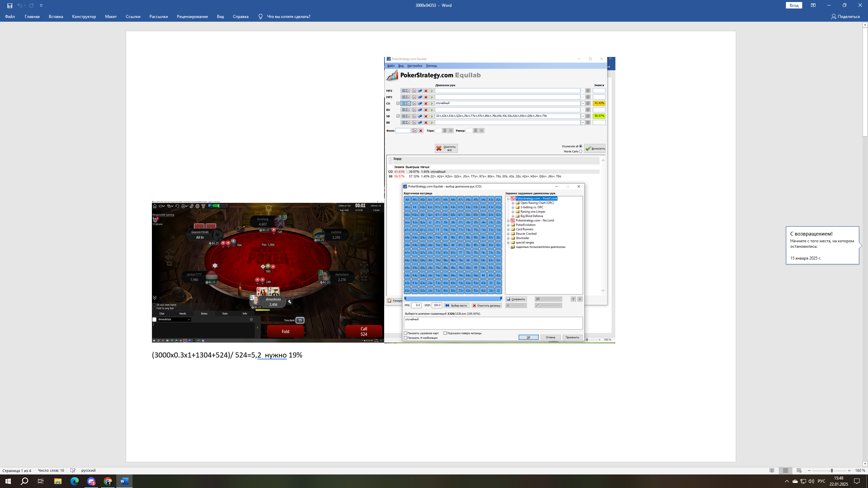This screenshot has height=488, width=868.
Task: Click the Call 524 button in poker image
Action: click(364, 331)
